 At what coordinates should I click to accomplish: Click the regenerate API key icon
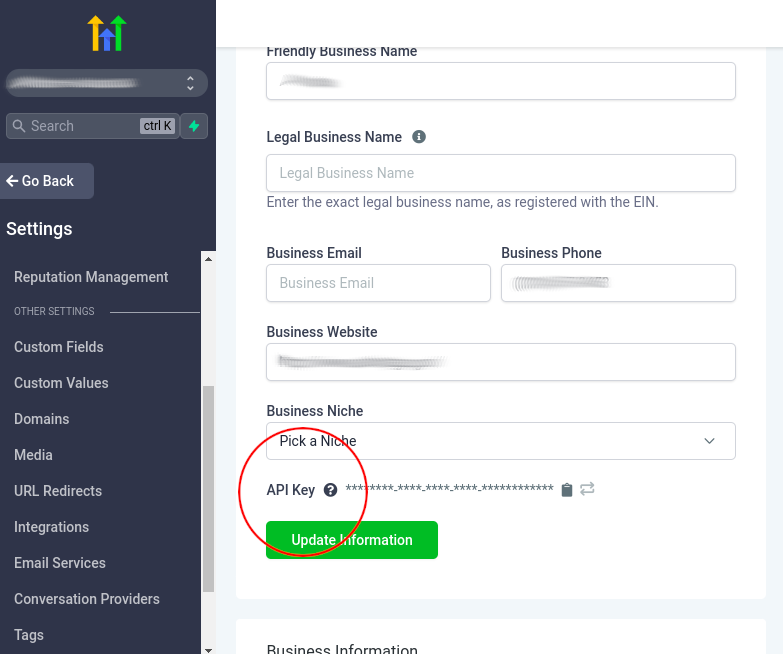pyautogui.click(x=587, y=489)
